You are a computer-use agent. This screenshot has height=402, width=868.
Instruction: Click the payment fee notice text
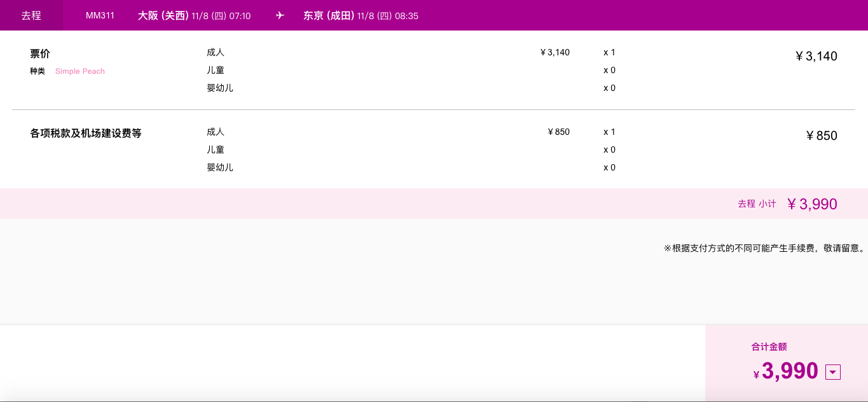(765, 248)
